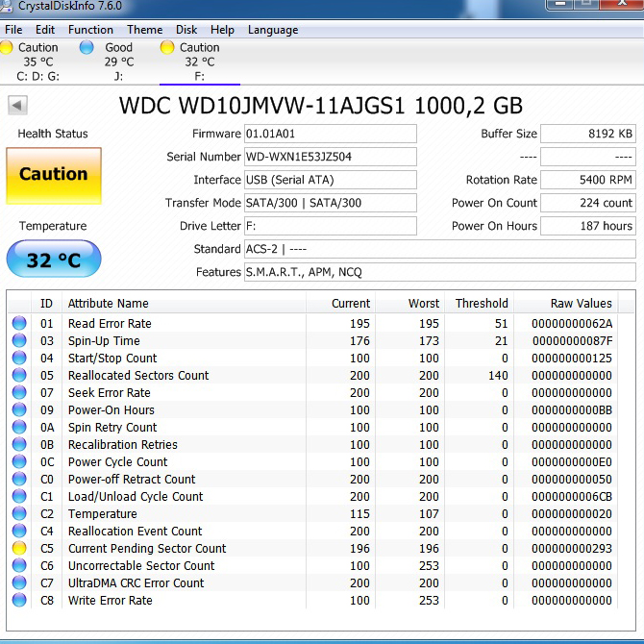Select the C: D: G: disk with Caution status
Viewport: 644px width, 644px height.
(x=37, y=62)
